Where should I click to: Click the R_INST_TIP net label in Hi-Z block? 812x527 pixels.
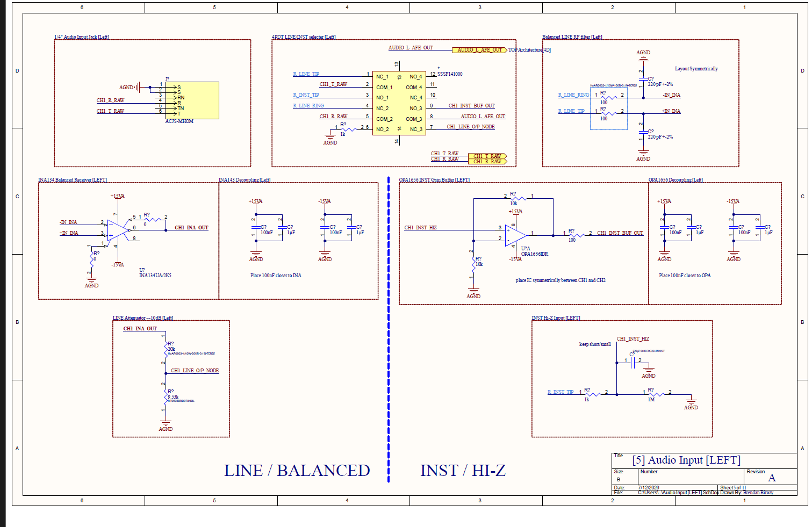[561, 392]
